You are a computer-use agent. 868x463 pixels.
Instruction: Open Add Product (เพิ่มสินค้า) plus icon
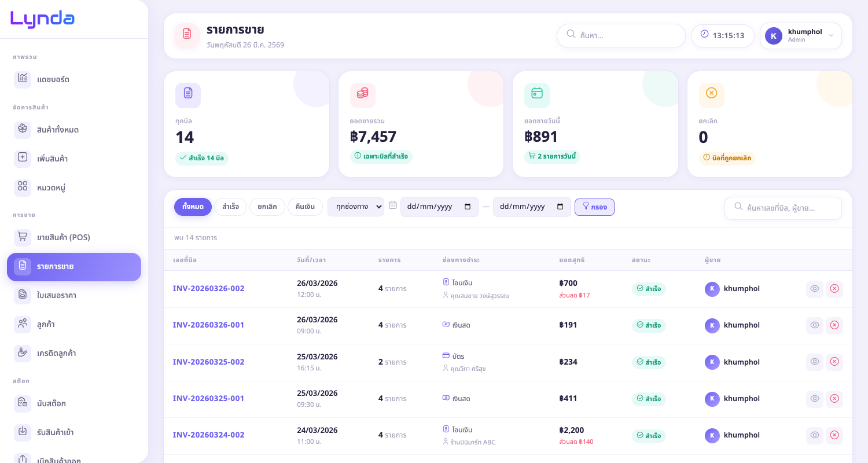[23, 158]
